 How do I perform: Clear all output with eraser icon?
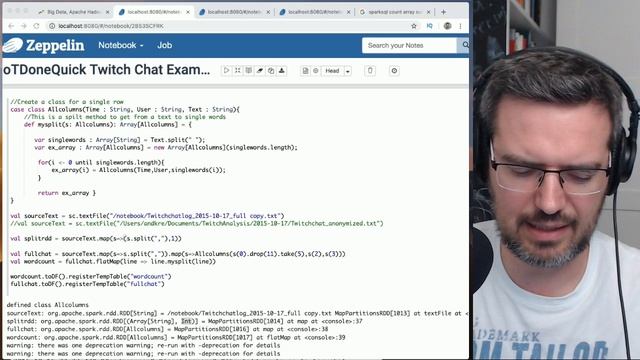click(x=260, y=71)
